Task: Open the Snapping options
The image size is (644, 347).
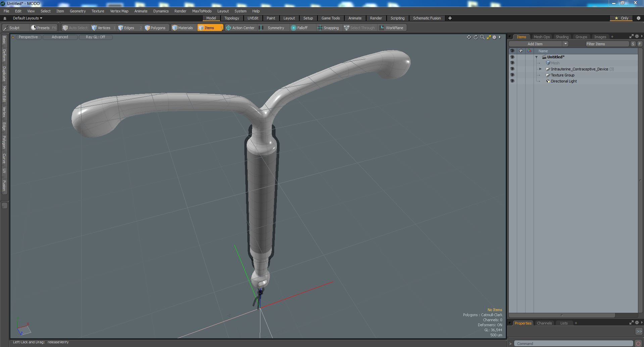Action: tap(329, 28)
